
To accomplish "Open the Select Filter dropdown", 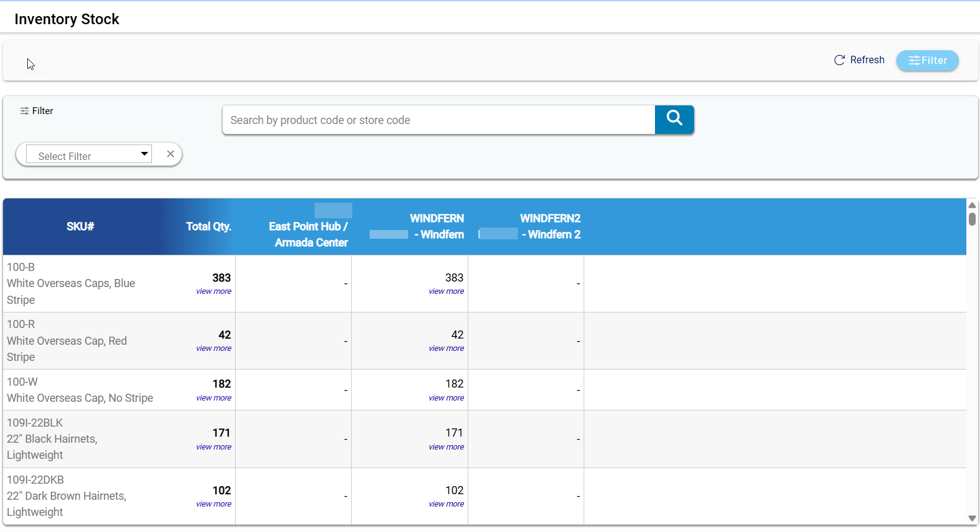I will pos(89,155).
